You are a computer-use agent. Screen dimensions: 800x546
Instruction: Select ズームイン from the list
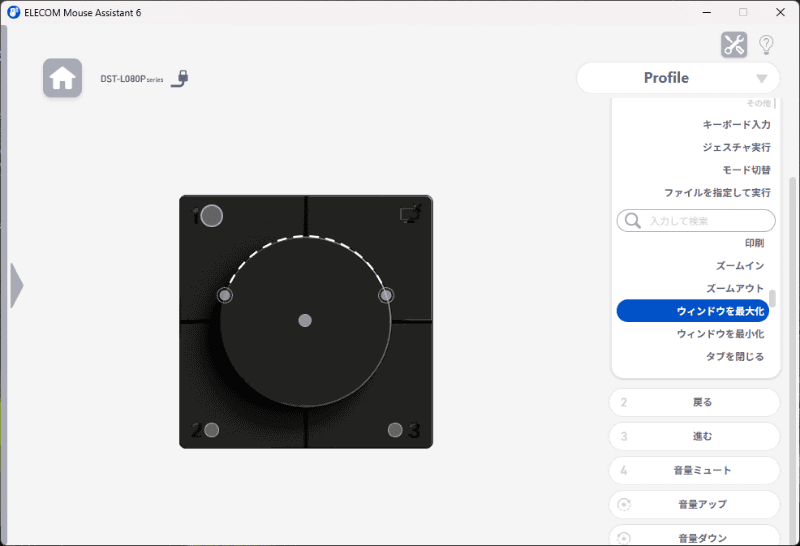tap(740, 266)
